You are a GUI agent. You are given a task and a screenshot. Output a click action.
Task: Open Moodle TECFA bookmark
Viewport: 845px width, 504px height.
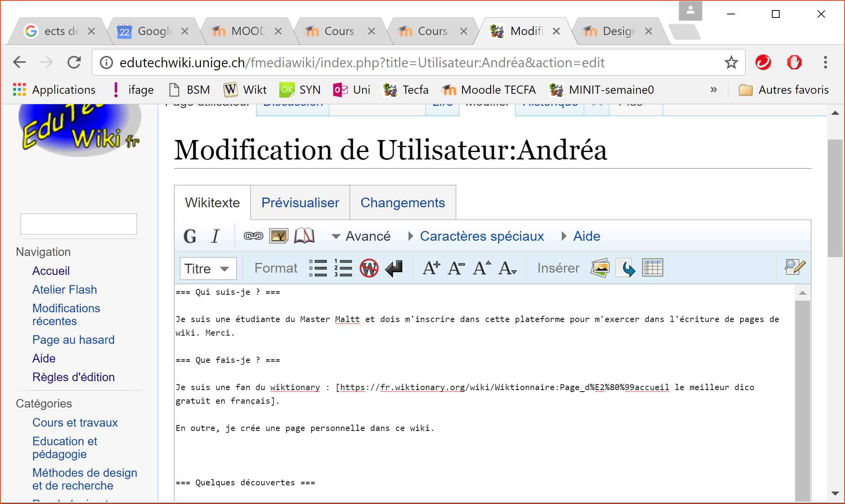tap(489, 90)
